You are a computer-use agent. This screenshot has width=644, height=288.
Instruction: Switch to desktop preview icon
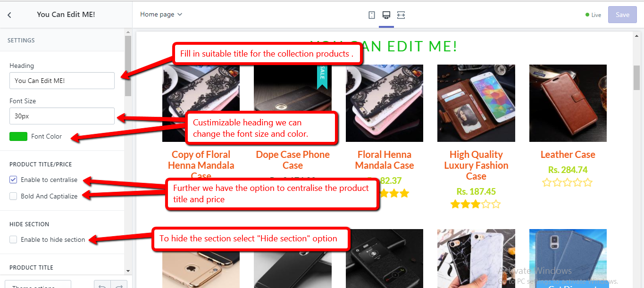point(386,15)
